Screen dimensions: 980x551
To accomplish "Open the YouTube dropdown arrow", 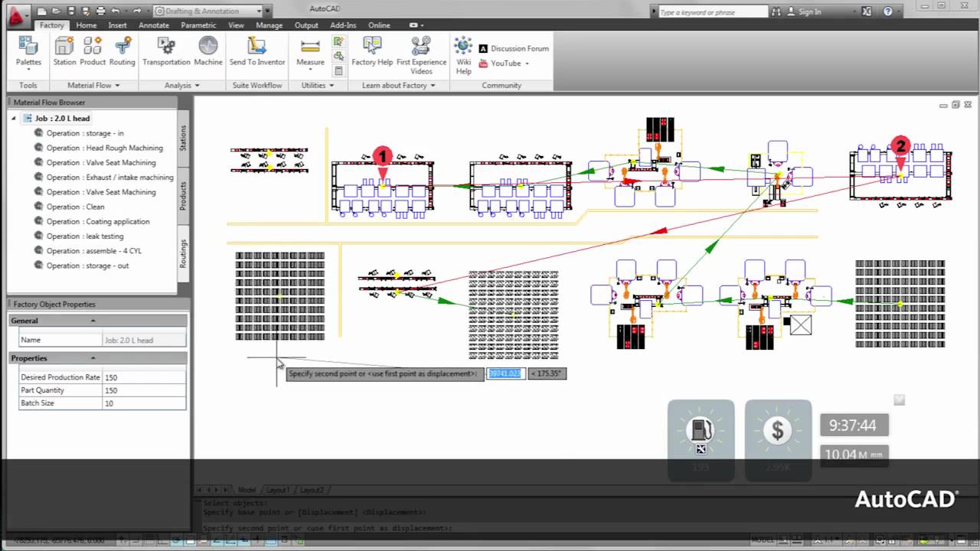I will (x=527, y=64).
